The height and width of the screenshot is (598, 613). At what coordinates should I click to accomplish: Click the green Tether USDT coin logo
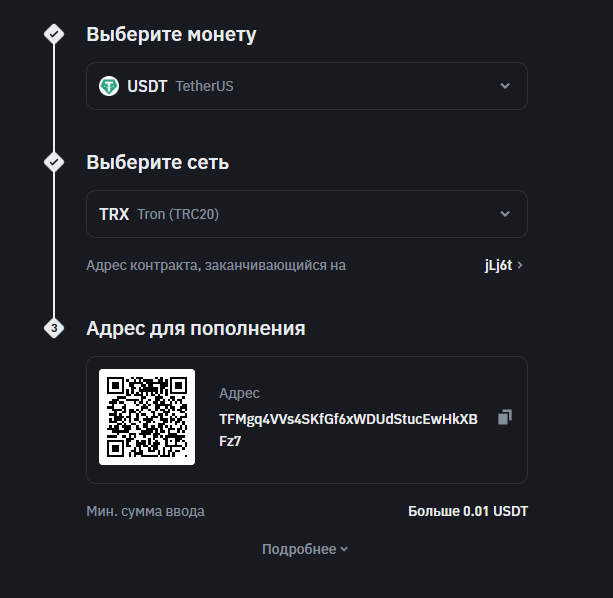(x=109, y=86)
